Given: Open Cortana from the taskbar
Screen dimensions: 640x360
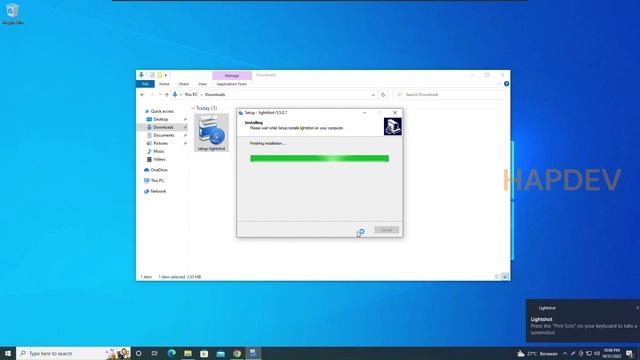Looking at the screenshot, I should (x=139, y=353).
